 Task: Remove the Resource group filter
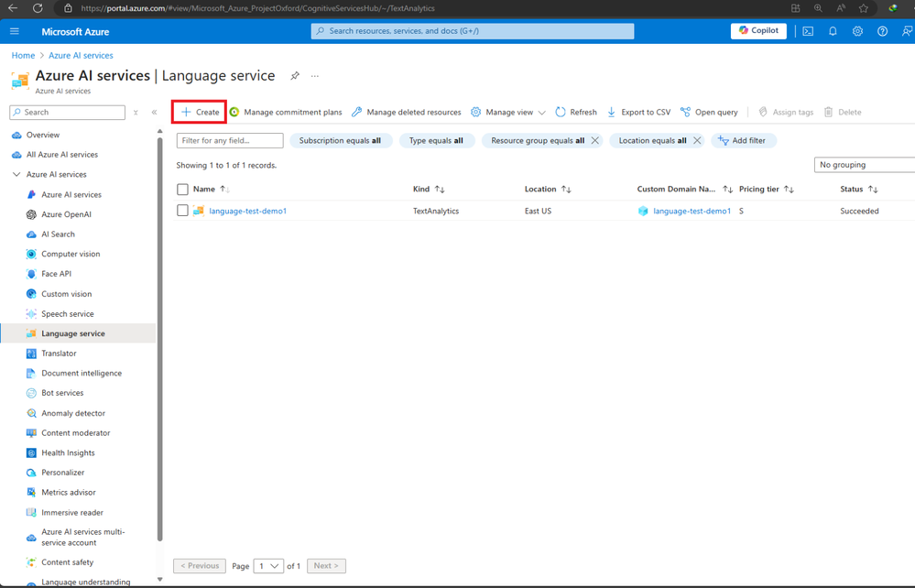pyautogui.click(x=594, y=140)
